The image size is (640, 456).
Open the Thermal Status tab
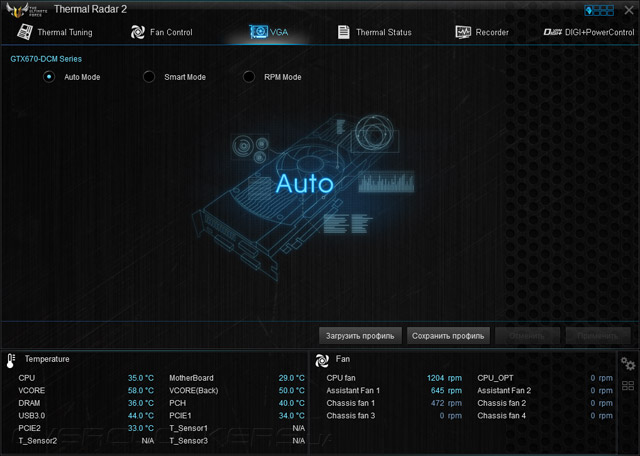375,32
